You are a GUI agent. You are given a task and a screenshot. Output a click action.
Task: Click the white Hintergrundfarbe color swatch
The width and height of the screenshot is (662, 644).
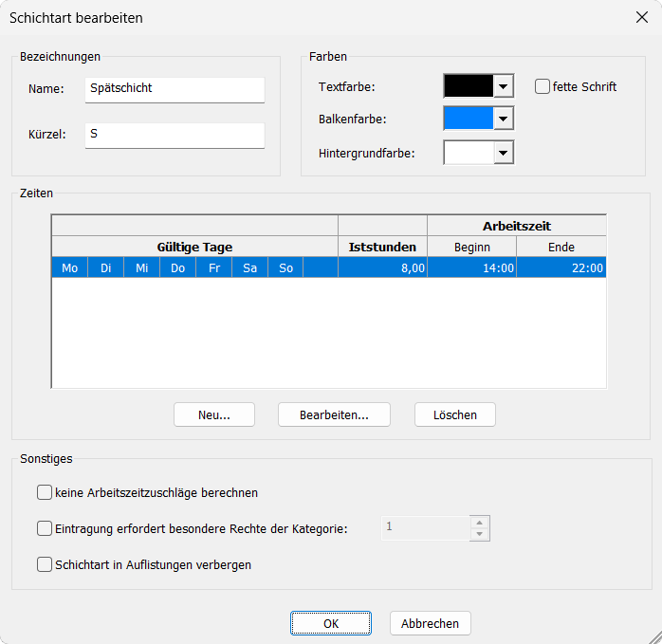point(469,153)
